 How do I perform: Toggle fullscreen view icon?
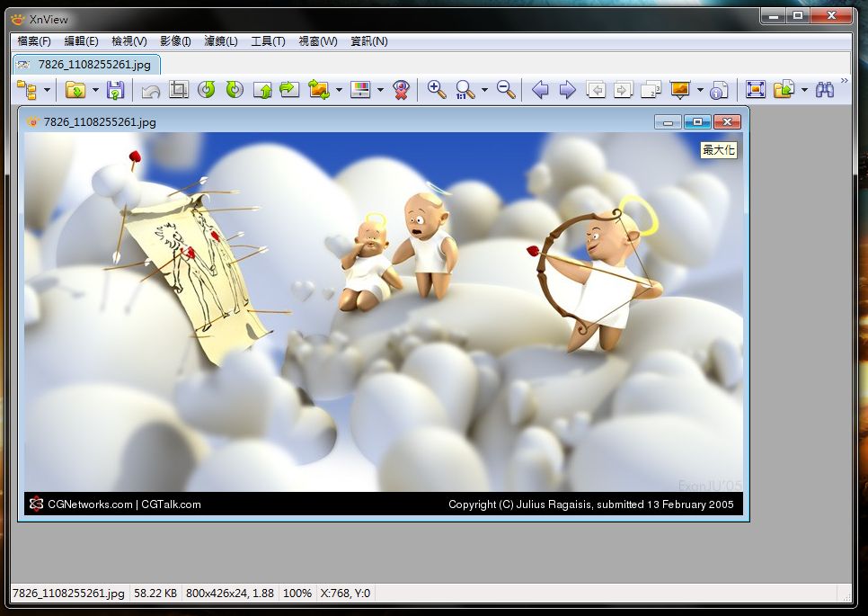pos(756,90)
